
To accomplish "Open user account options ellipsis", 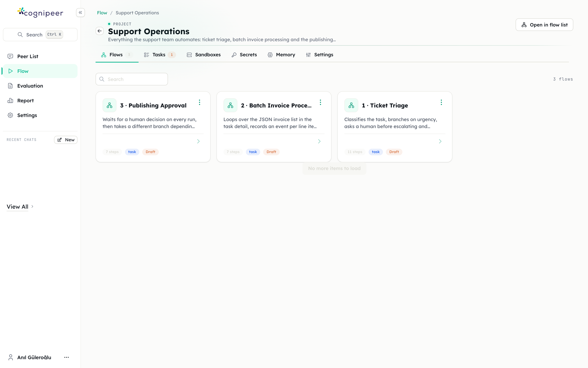I will click(x=67, y=357).
